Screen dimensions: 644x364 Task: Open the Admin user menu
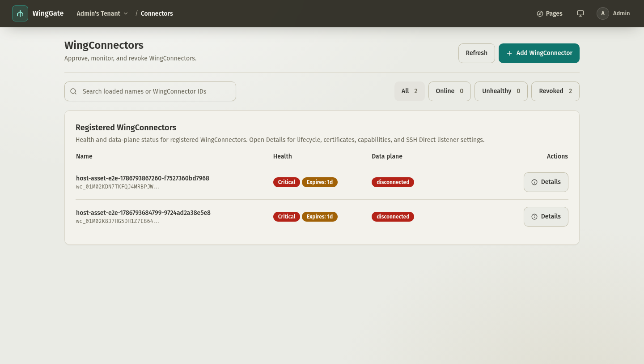pyautogui.click(x=613, y=13)
